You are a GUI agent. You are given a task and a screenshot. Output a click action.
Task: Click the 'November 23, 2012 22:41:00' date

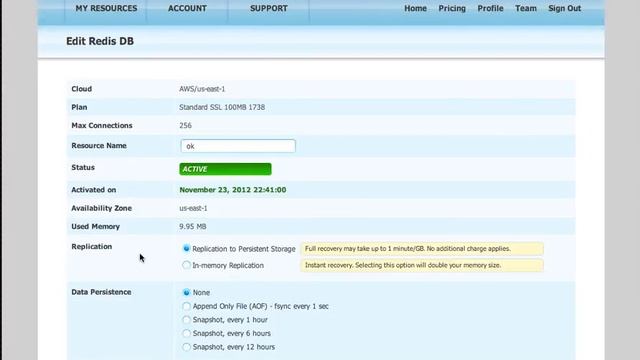233,190
